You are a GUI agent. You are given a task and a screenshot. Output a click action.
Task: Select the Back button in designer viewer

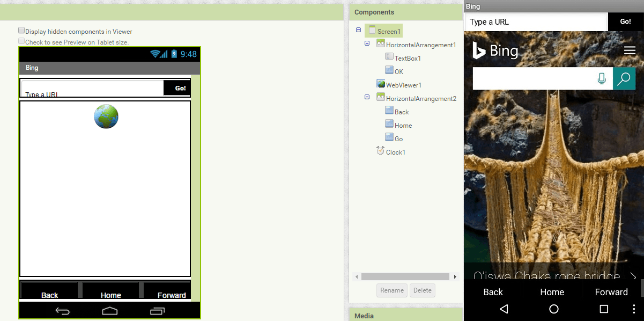pos(49,290)
